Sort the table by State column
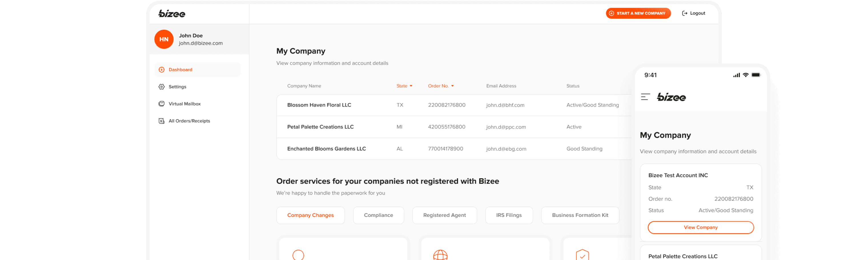This screenshot has width=868, height=260. (x=404, y=86)
